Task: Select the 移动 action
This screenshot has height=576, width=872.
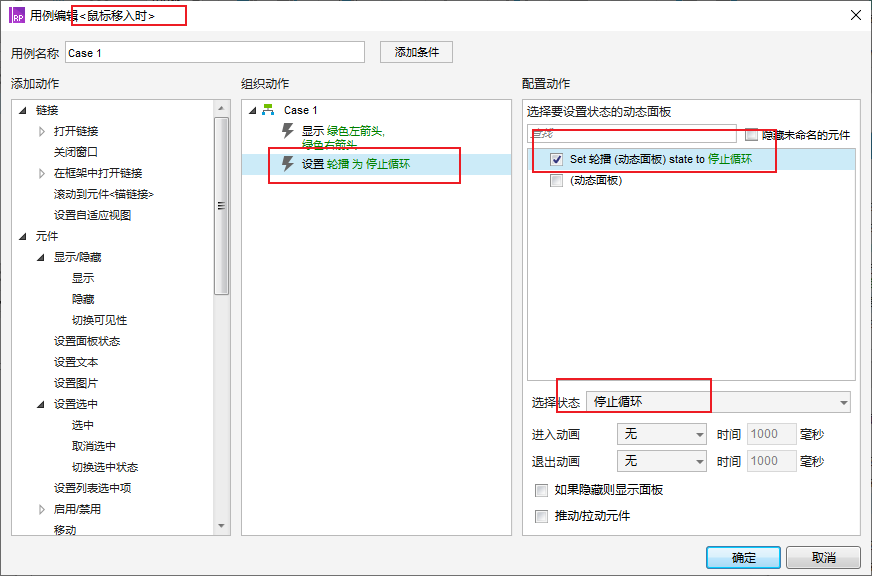Action: [65, 530]
